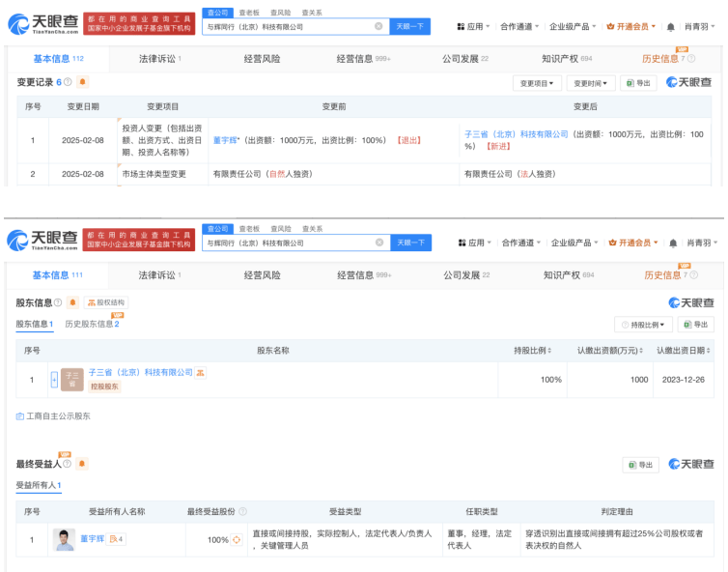Open 公司发展 22 tab on 变更记录 page

(465, 59)
